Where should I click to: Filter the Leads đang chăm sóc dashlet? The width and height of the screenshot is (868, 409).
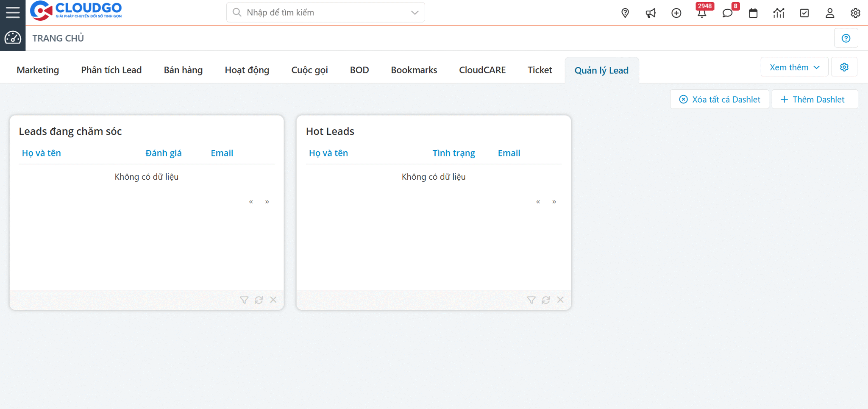tap(244, 300)
